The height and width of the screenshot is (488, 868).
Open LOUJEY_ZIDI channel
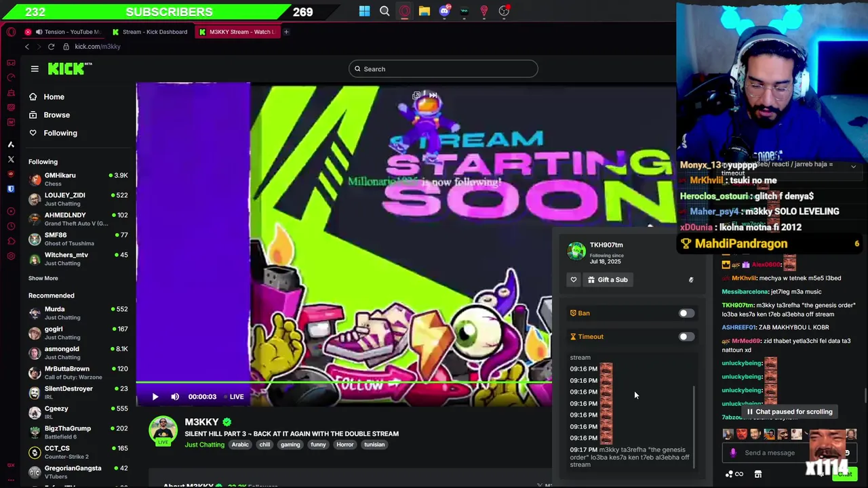pos(78,199)
